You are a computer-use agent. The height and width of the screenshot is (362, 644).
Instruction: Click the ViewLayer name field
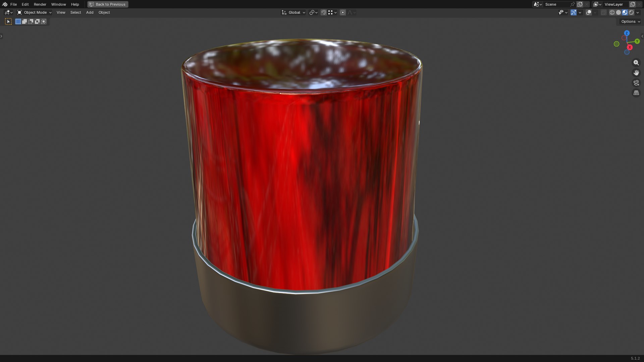616,4
